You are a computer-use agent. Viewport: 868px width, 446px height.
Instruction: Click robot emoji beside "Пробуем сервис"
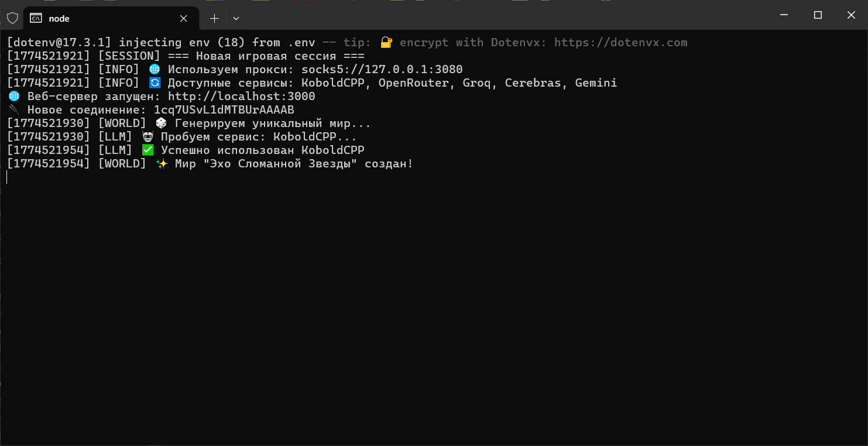[x=147, y=136]
